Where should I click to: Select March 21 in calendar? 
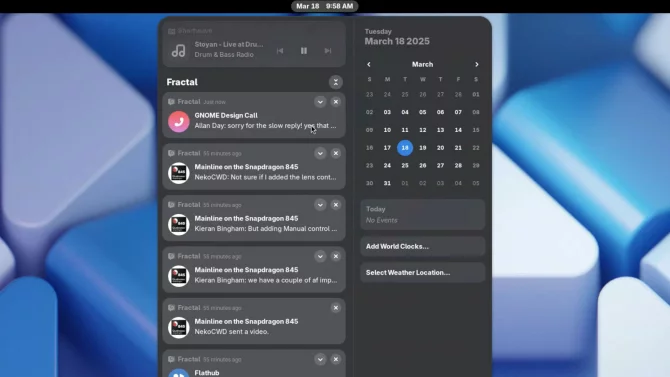click(458, 148)
